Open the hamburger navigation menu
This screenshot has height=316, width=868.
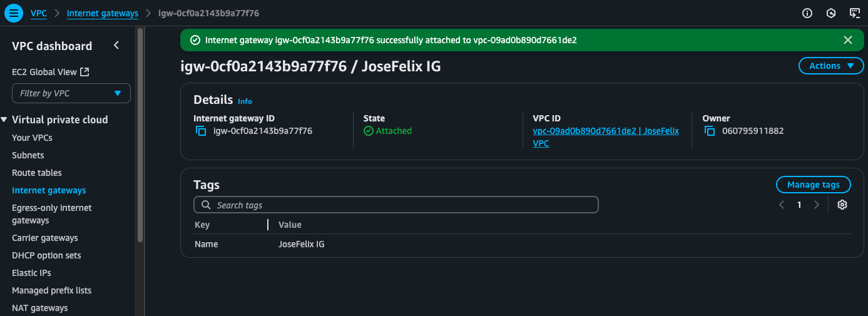13,13
